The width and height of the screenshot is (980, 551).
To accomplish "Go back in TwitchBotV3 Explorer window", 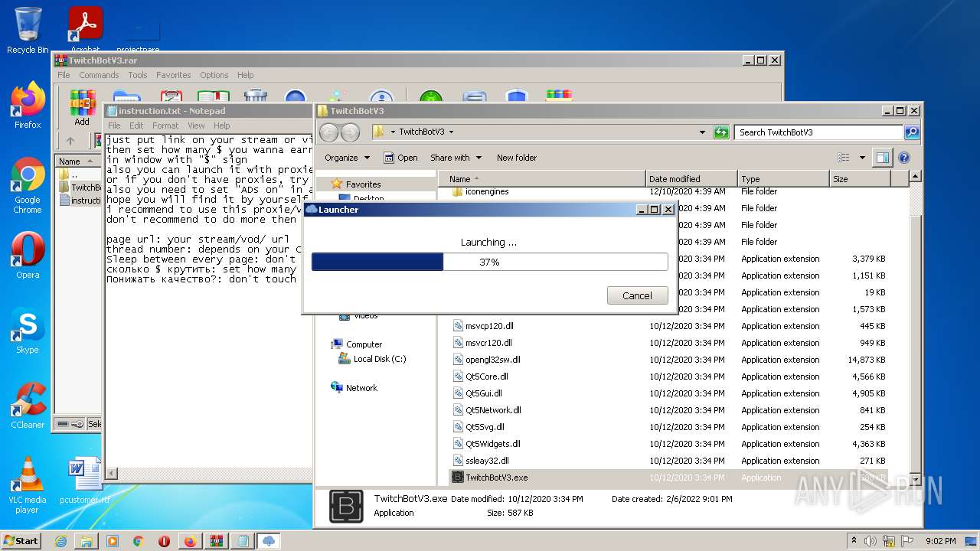I will click(328, 132).
